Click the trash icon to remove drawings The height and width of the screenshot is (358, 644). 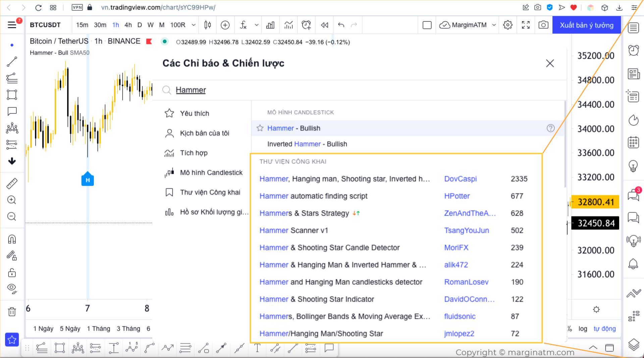[x=12, y=312]
